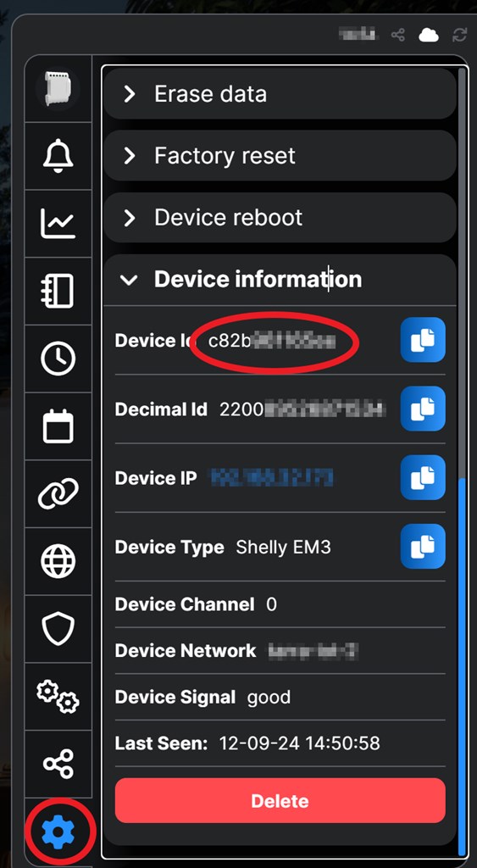Open the double-gear application settings icon
The height and width of the screenshot is (868, 477).
click(x=58, y=697)
